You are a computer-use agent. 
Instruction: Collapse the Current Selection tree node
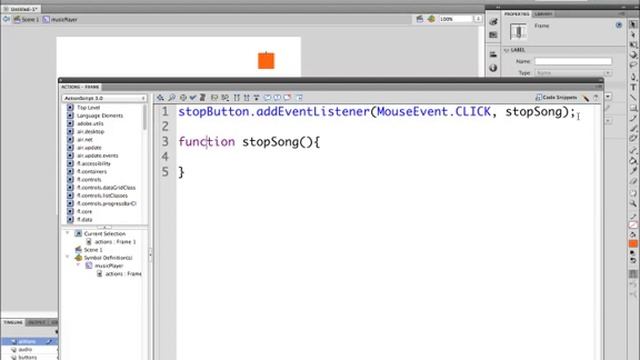click(68, 233)
